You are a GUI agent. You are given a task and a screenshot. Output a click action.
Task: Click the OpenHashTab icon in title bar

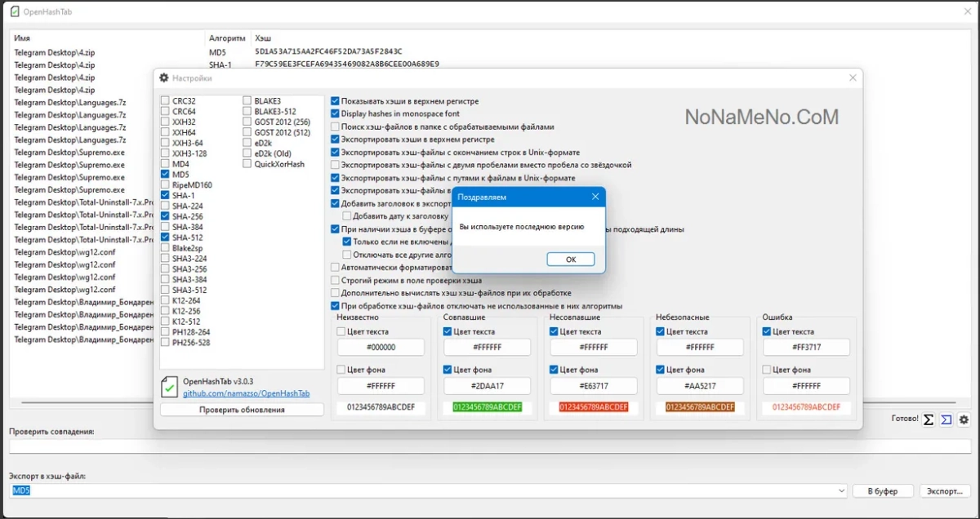point(14,11)
